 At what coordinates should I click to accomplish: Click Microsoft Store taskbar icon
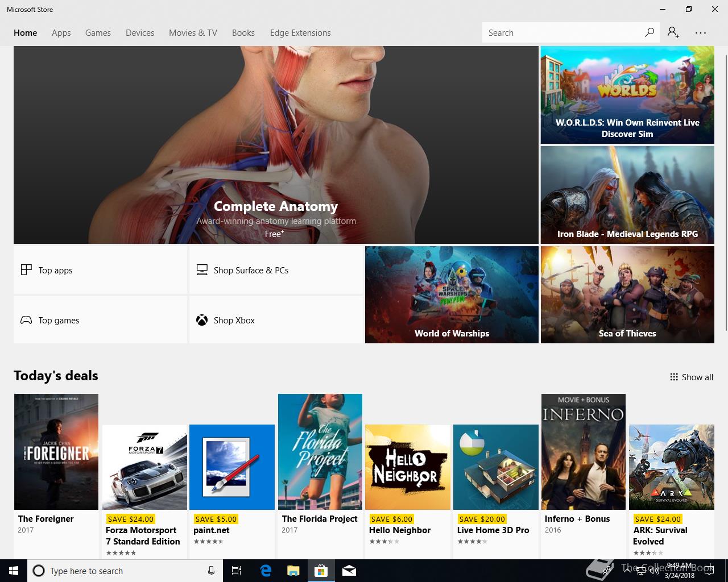pyautogui.click(x=321, y=571)
